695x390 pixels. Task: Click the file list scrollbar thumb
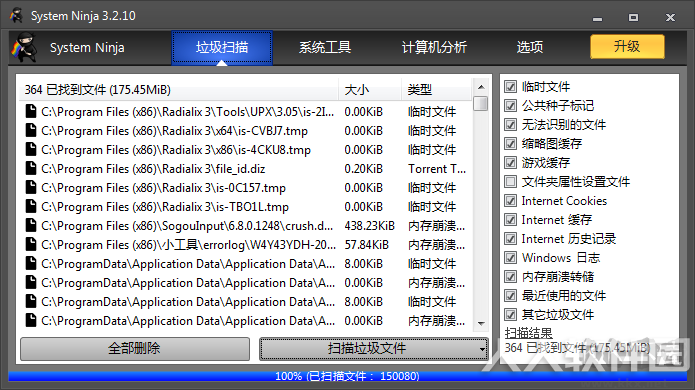480,103
